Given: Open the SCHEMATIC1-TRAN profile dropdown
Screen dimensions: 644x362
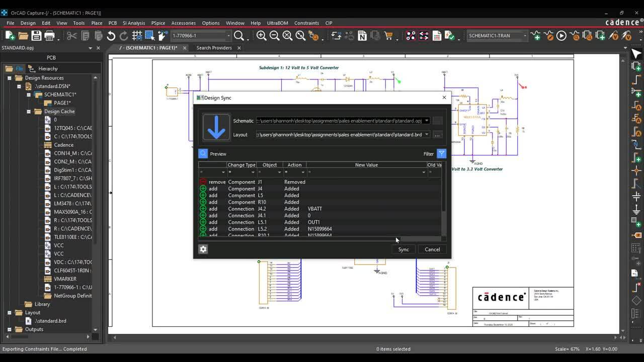Looking at the screenshot, I should tap(525, 36).
